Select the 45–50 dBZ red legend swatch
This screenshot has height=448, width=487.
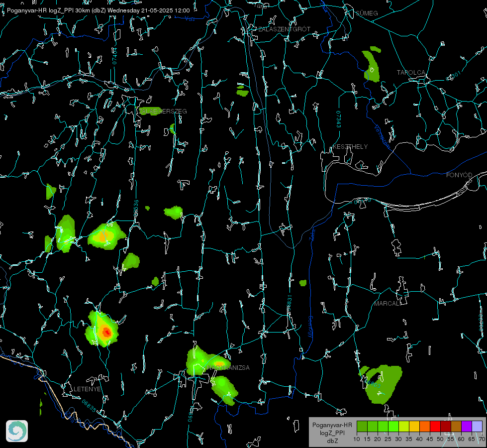point(435,427)
